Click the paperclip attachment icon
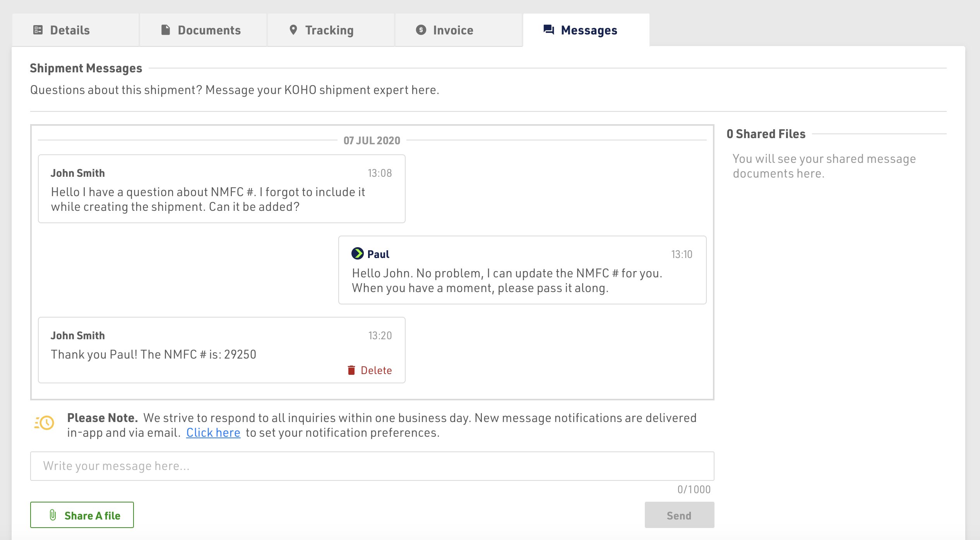 coord(53,515)
